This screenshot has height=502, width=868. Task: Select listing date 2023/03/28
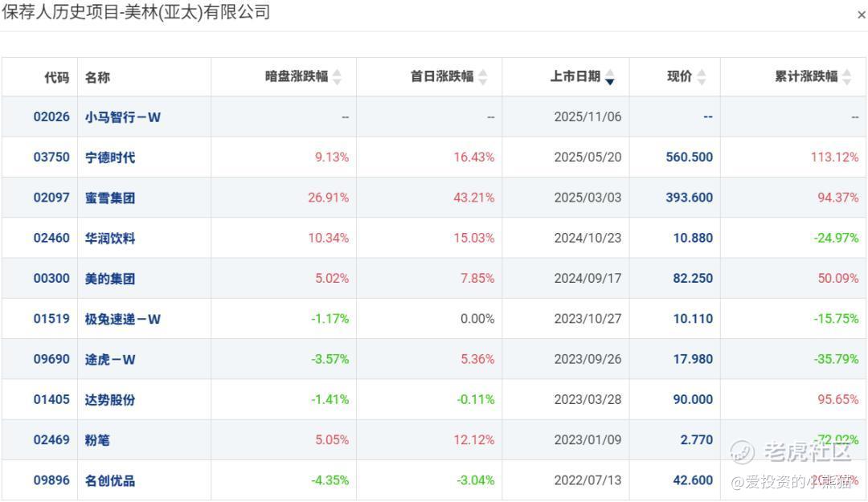click(588, 400)
